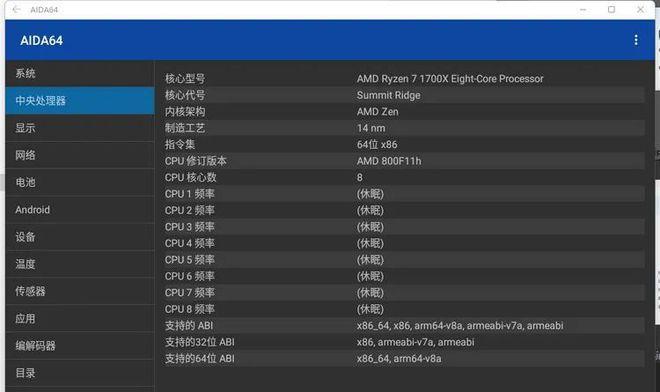660x392 pixels.
Task: Open the three-dot overflow menu
Action: pyautogui.click(x=636, y=40)
